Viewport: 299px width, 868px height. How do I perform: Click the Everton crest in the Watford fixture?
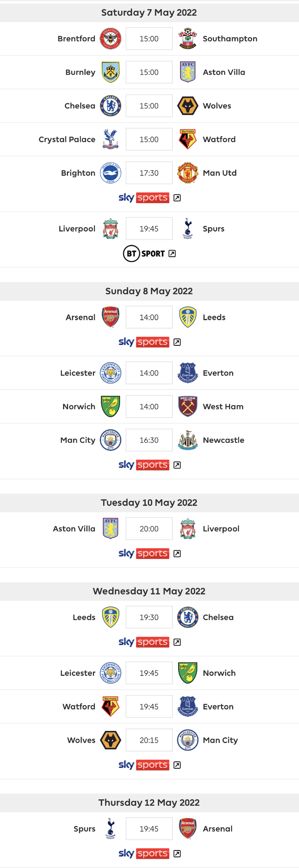[x=188, y=707]
